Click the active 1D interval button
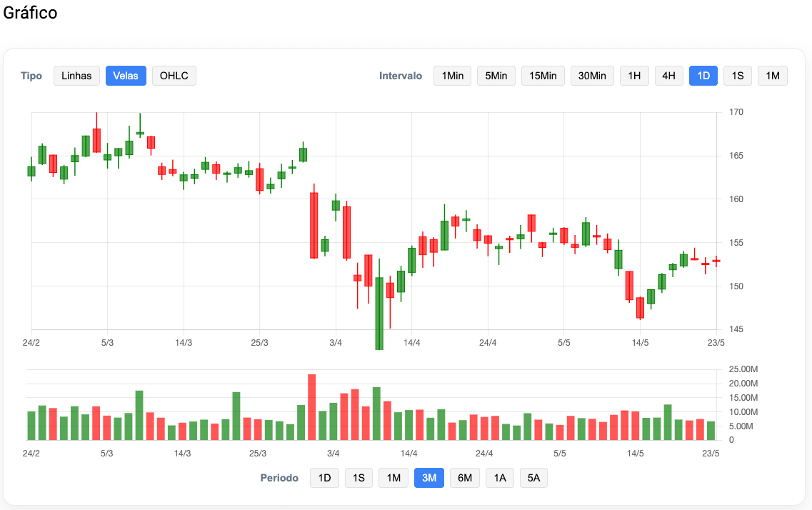812x510 pixels. 703,76
